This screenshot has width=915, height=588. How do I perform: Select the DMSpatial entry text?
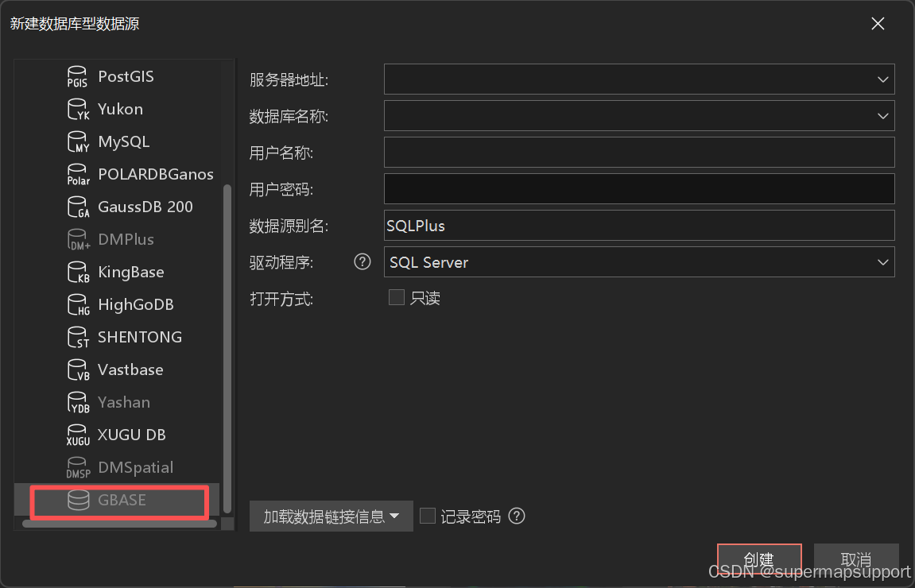(x=135, y=468)
